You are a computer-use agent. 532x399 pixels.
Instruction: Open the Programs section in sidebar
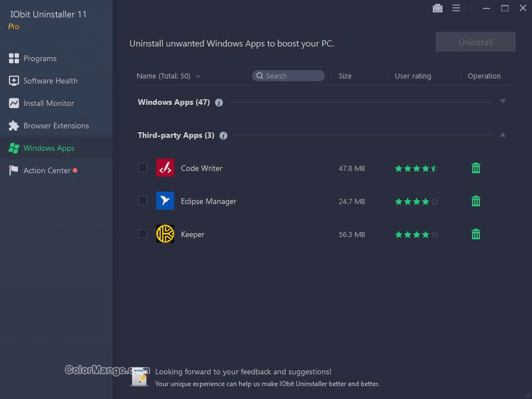[x=40, y=58]
